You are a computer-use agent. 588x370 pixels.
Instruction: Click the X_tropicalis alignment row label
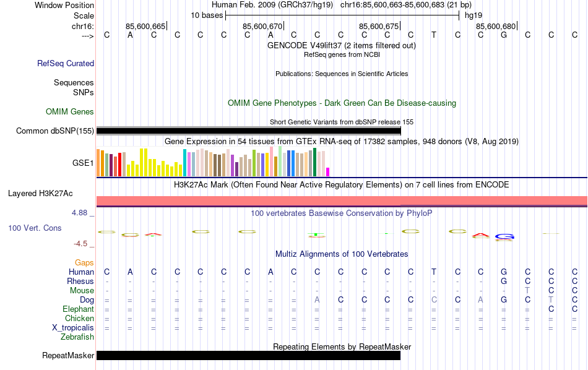point(73,328)
